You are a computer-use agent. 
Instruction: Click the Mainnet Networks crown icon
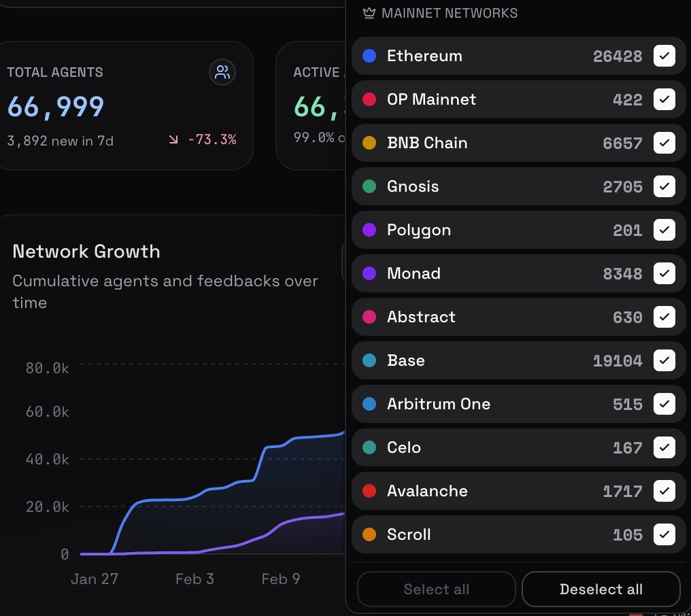(369, 13)
